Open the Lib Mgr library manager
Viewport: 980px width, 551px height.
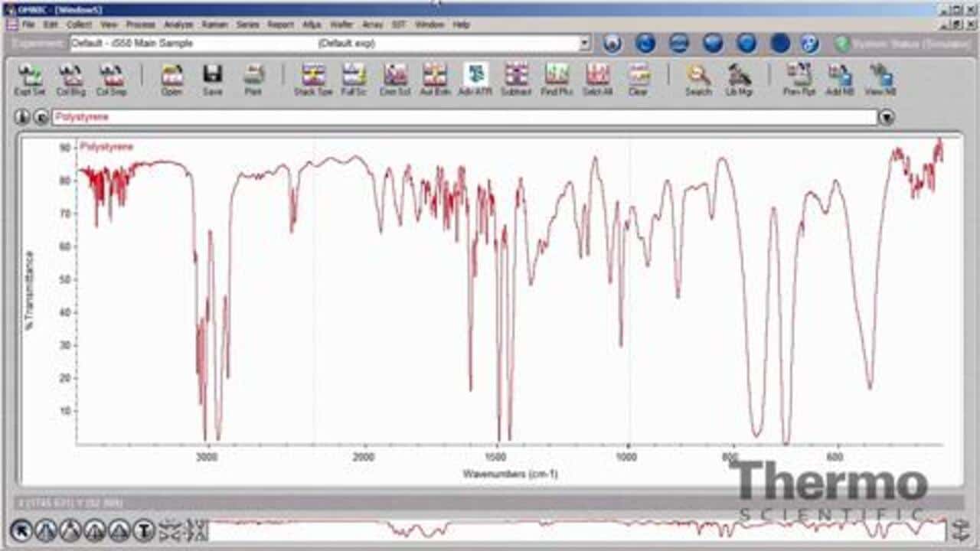click(x=739, y=80)
